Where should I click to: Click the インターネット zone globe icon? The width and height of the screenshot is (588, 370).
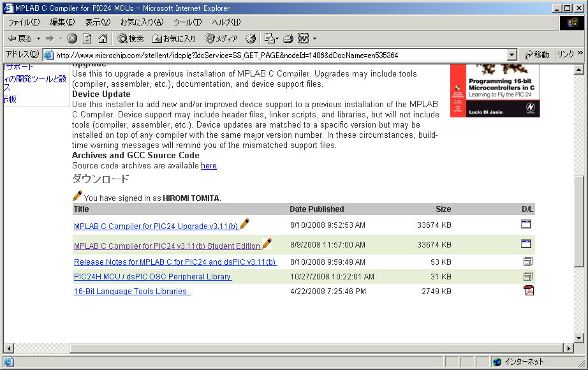pyautogui.click(x=497, y=362)
